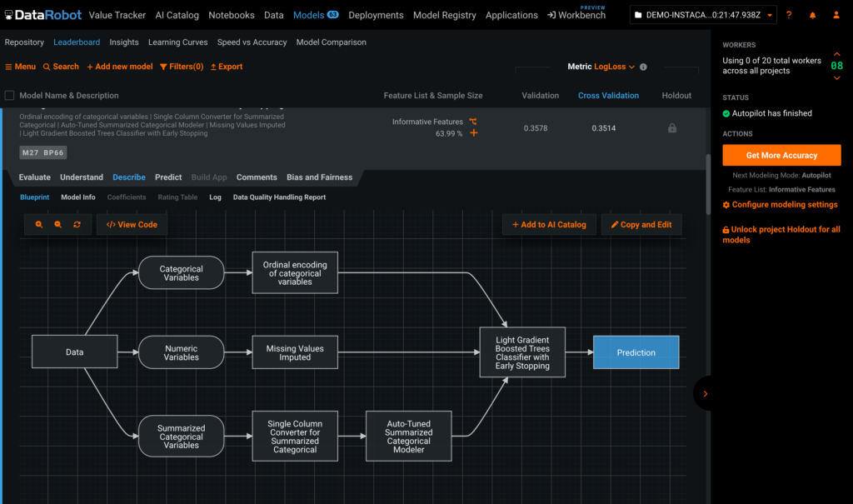Click the orange plus under Informative Features
This screenshot has height=504, width=853.
click(x=474, y=132)
